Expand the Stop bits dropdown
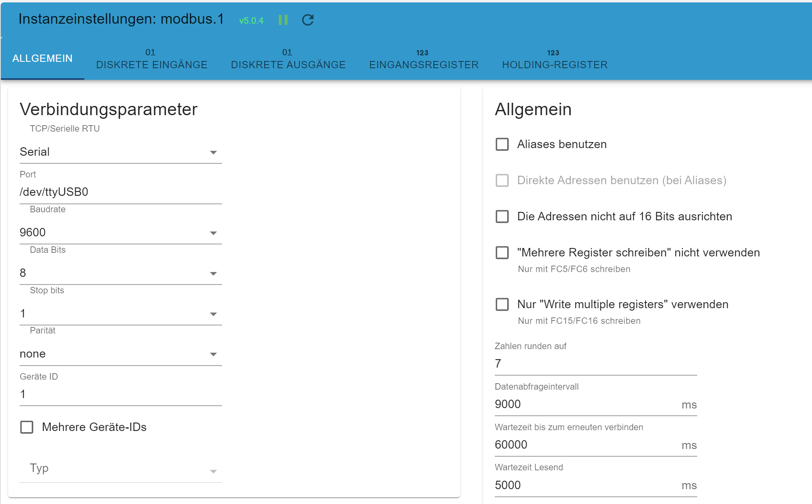Viewport: 812px width, 504px height. pyautogui.click(x=120, y=314)
